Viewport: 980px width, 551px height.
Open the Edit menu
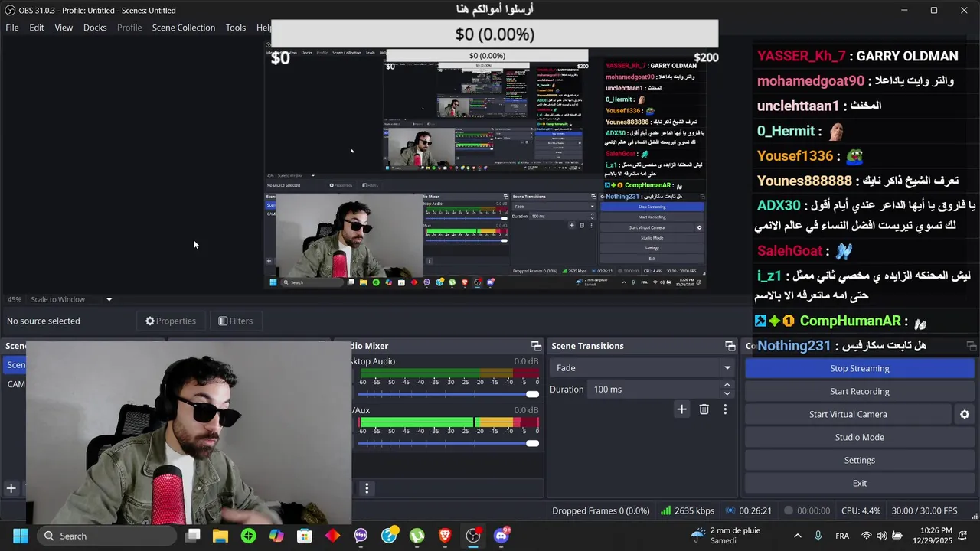(x=37, y=28)
